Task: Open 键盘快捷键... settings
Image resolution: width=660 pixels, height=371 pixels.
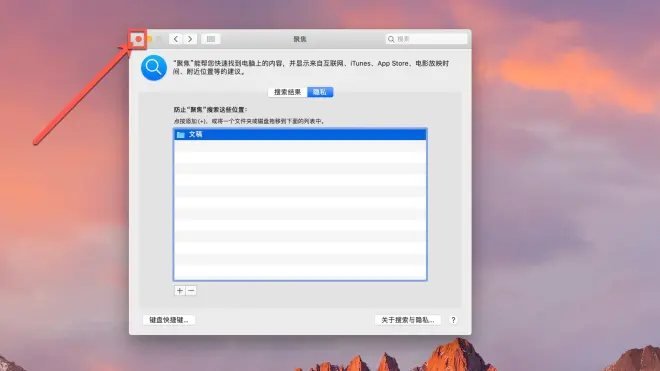Action: click(169, 320)
